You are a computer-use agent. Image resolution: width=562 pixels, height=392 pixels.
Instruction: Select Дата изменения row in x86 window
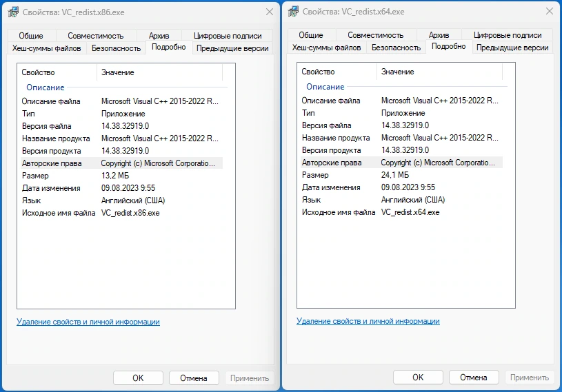coord(121,188)
